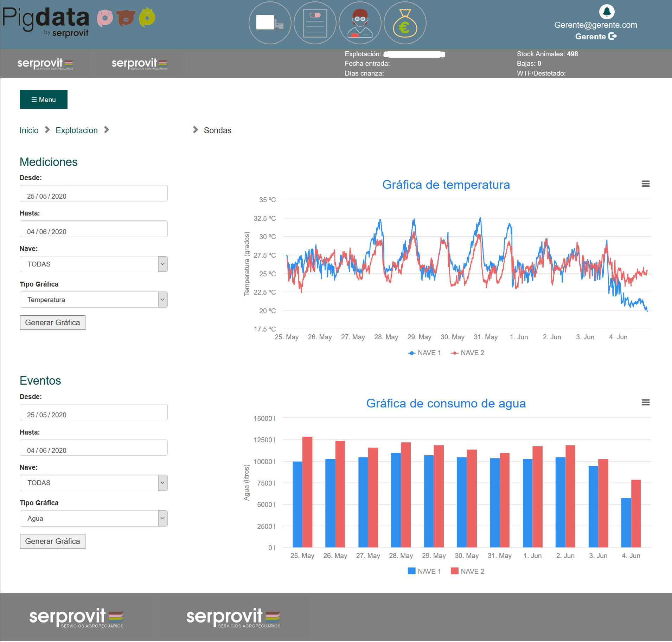Click the logout icon next to Gerente
Screen dimensions: 672x642
613,36
